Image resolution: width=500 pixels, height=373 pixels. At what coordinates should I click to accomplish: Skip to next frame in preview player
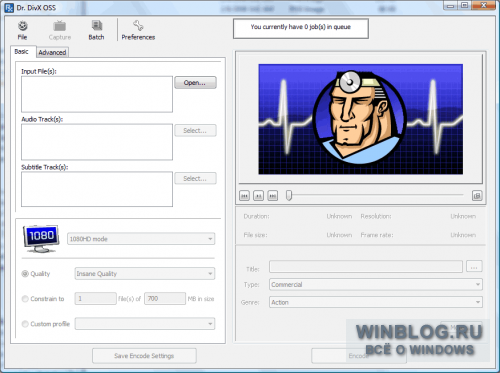tap(273, 196)
